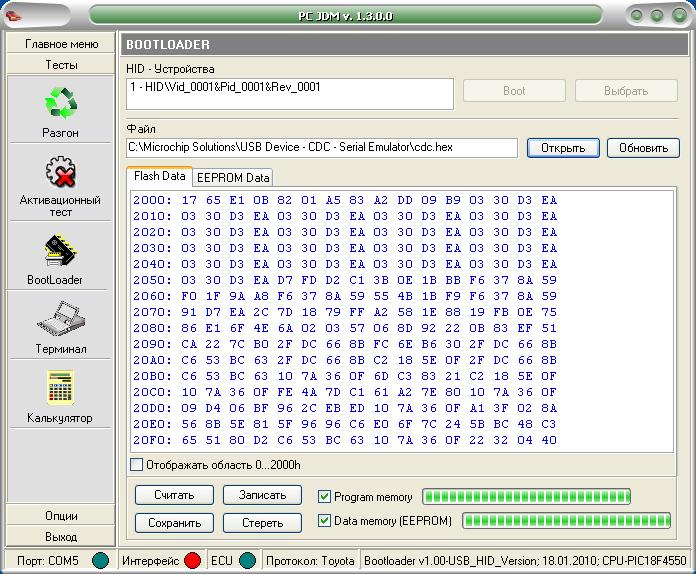Open the Активационный тест gear icon

coord(61,172)
